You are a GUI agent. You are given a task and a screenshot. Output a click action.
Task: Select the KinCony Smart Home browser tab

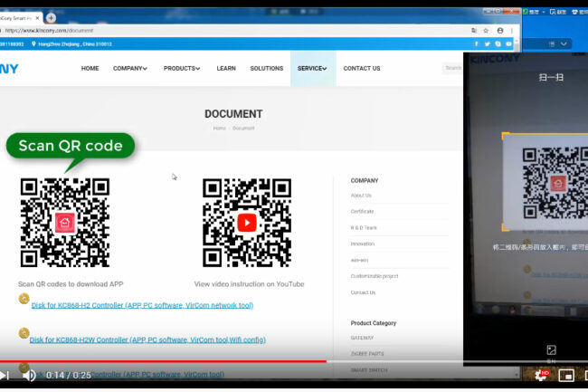click(21, 17)
